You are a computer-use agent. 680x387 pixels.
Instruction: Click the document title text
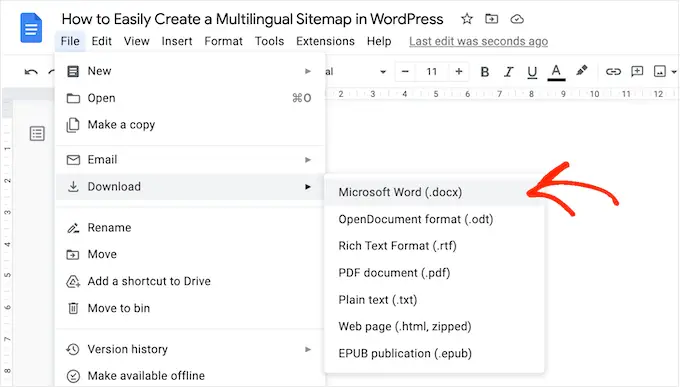coord(252,19)
